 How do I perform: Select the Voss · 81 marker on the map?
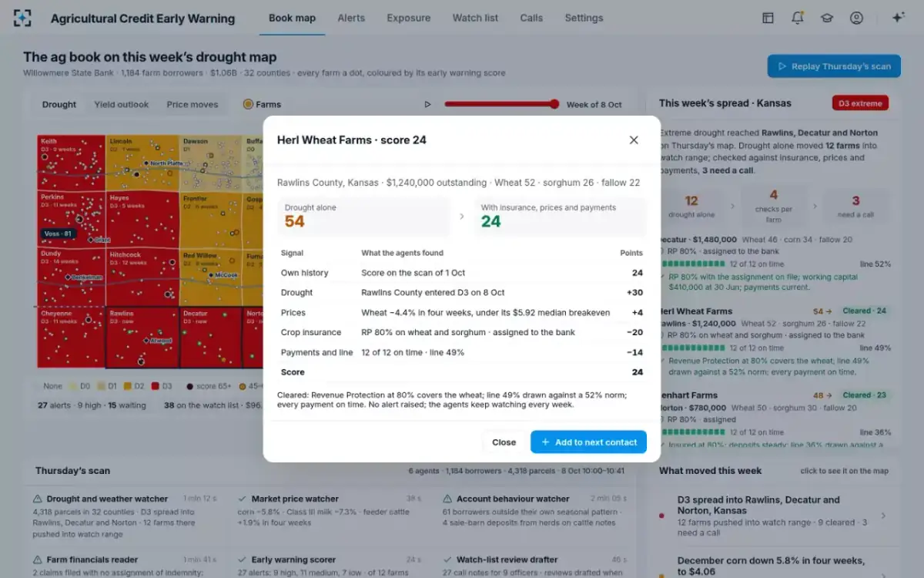(57, 234)
